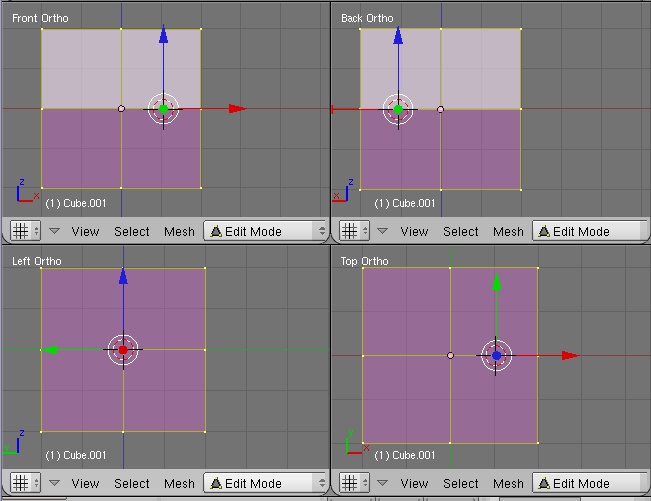Open the View menu in Back Ortho header
Image resolution: width=651 pixels, height=501 pixels.
(x=414, y=231)
